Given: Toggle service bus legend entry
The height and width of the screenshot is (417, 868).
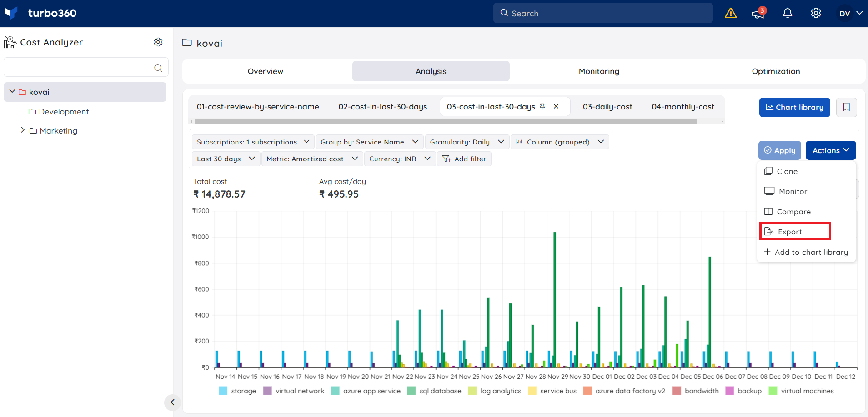Looking at the screenshot, I should (x=552, y=391).
